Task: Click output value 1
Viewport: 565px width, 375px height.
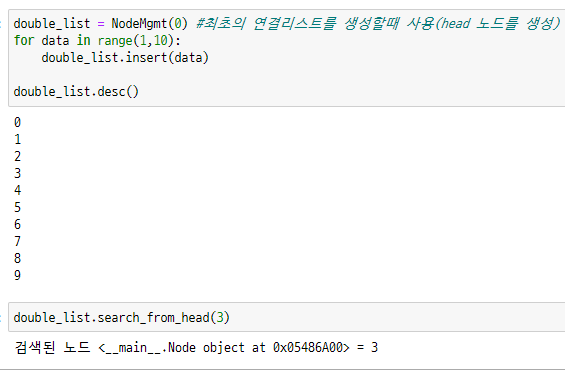Action: pyautogui.click(x=18, y=139)
